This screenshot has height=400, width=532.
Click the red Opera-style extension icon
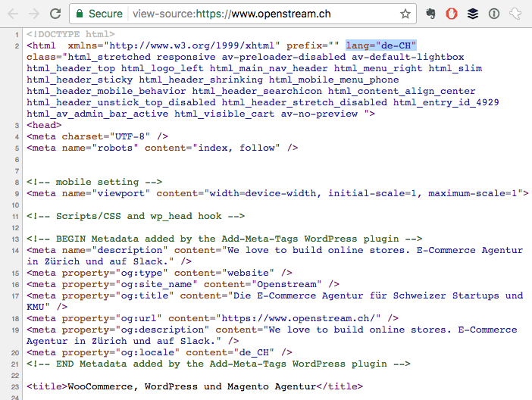click(452, 14)
